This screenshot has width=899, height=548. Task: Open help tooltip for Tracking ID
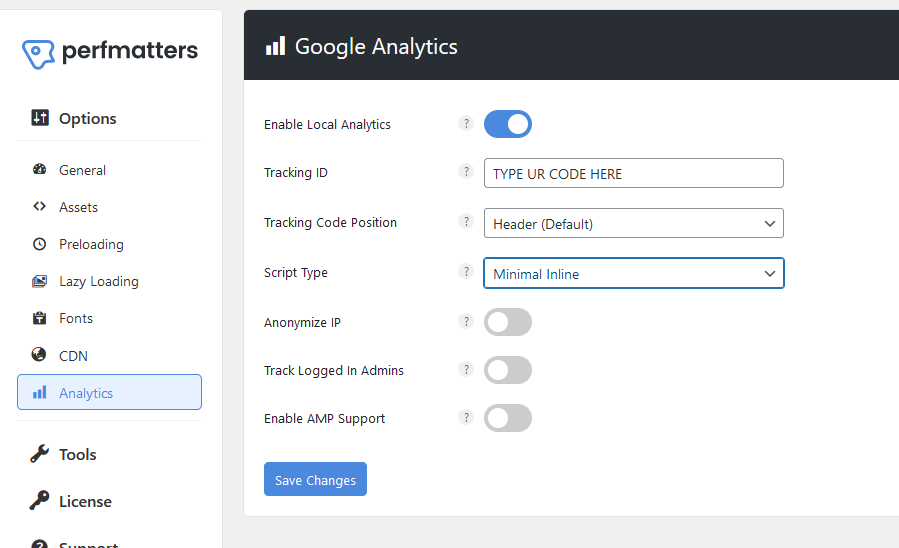click(466, 171)
